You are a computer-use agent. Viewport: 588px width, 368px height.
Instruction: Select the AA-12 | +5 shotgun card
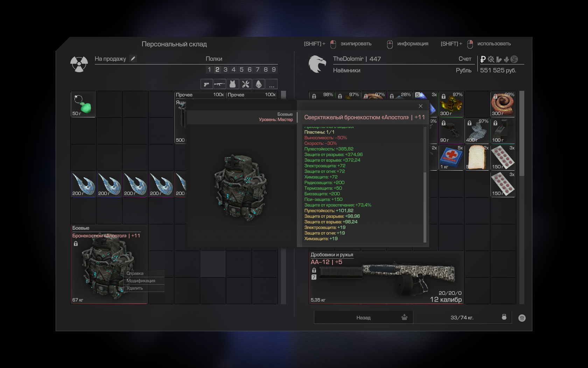(386, 278)
